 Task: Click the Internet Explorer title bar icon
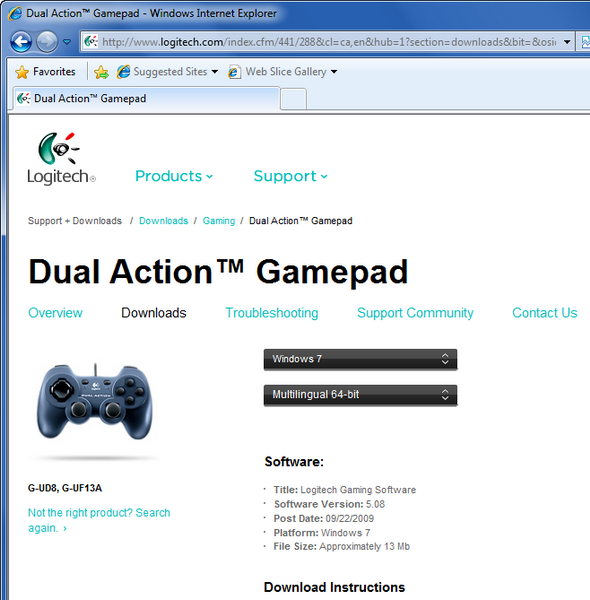tap(15, 13)
